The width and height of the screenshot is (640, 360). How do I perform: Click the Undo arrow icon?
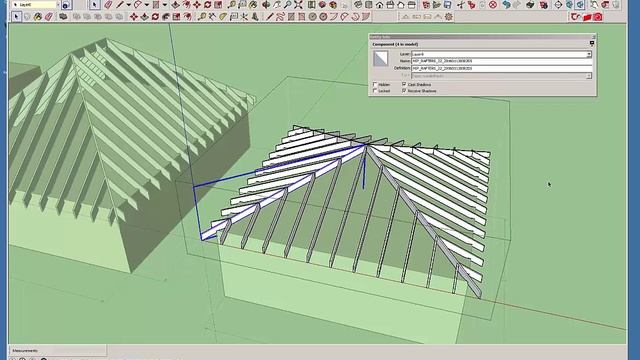tap(506, 5)
